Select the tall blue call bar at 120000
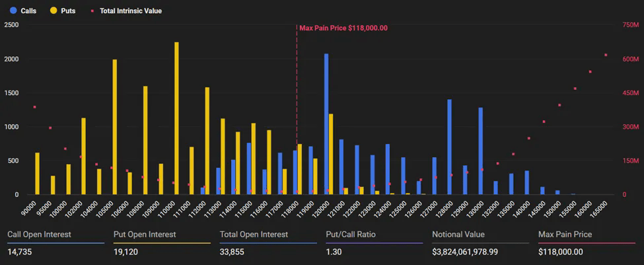Screen dimensions: 644x265 tap(326, 124)
